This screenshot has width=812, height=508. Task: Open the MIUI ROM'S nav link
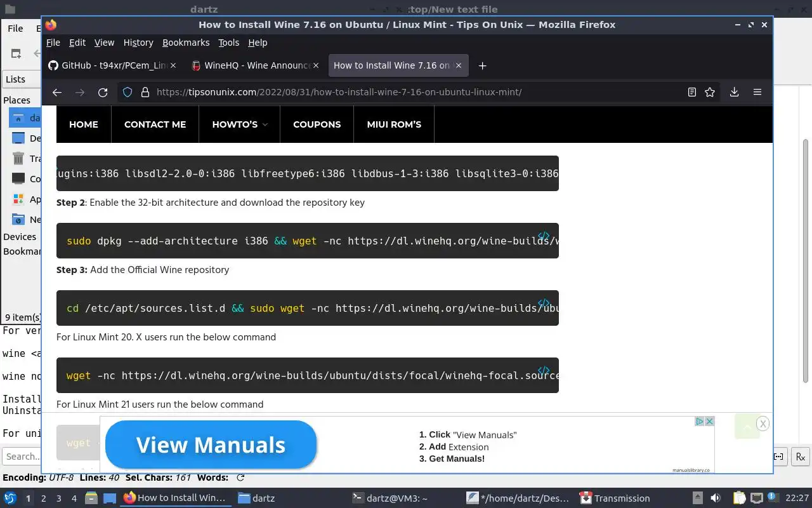point(394,124)
